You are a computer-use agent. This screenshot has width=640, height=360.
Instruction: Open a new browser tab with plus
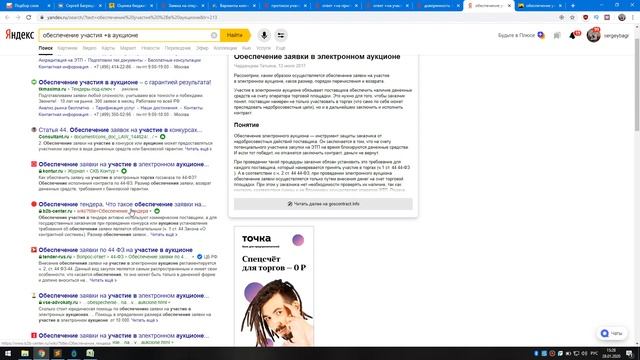click(573, 6)
